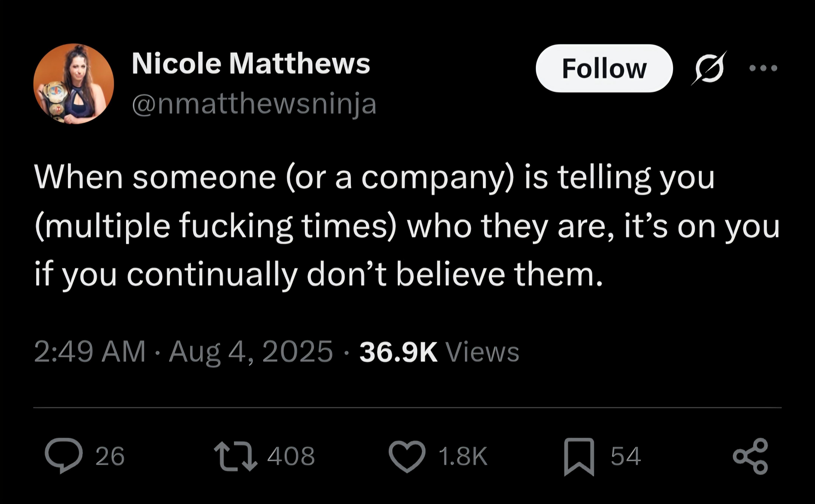Click the 1.8K likes count
Screen dimensions: 815x504
click(463, 456)
